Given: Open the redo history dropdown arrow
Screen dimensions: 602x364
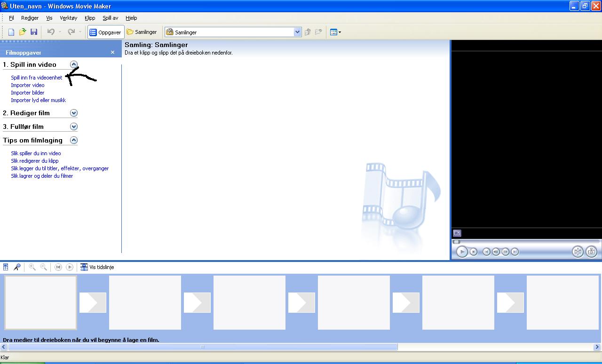Looking at the screenshot, I should (x=80, y=32).
